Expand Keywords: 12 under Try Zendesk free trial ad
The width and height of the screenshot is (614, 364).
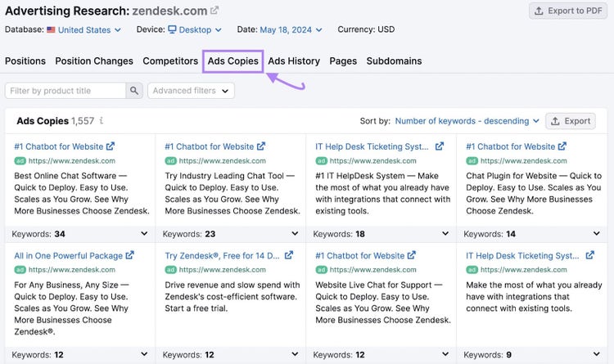click(x=295, y=354)
